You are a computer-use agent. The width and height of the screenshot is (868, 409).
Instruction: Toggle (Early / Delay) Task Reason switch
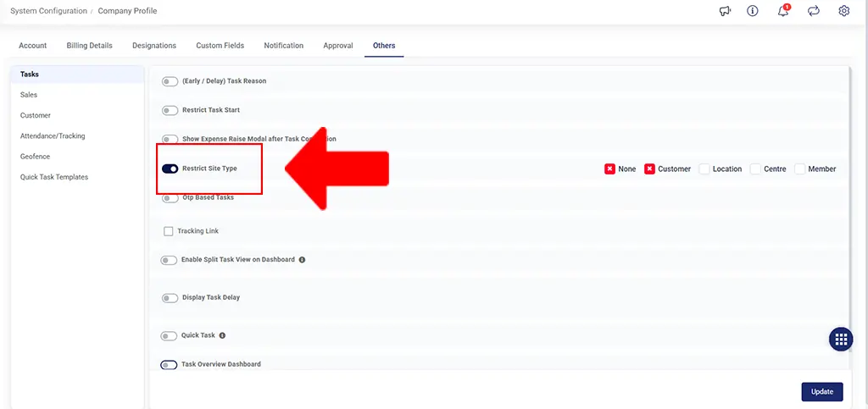pyautogui.click(x=170, y=82)
